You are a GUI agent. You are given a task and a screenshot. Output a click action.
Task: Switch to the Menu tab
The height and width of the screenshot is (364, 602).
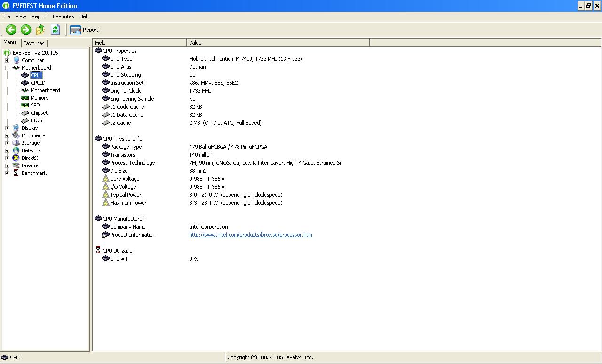point(10,42)
